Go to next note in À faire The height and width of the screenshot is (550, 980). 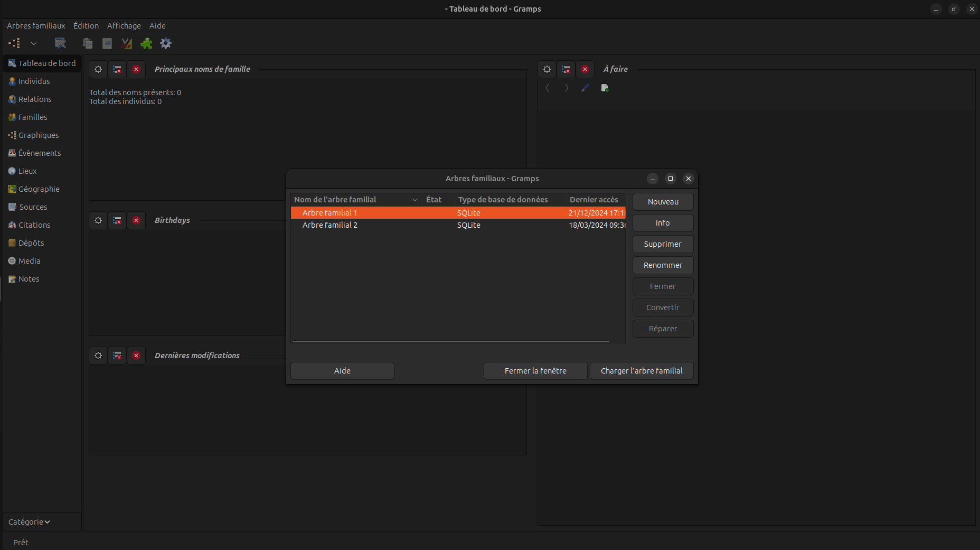[x=567, y=88]
